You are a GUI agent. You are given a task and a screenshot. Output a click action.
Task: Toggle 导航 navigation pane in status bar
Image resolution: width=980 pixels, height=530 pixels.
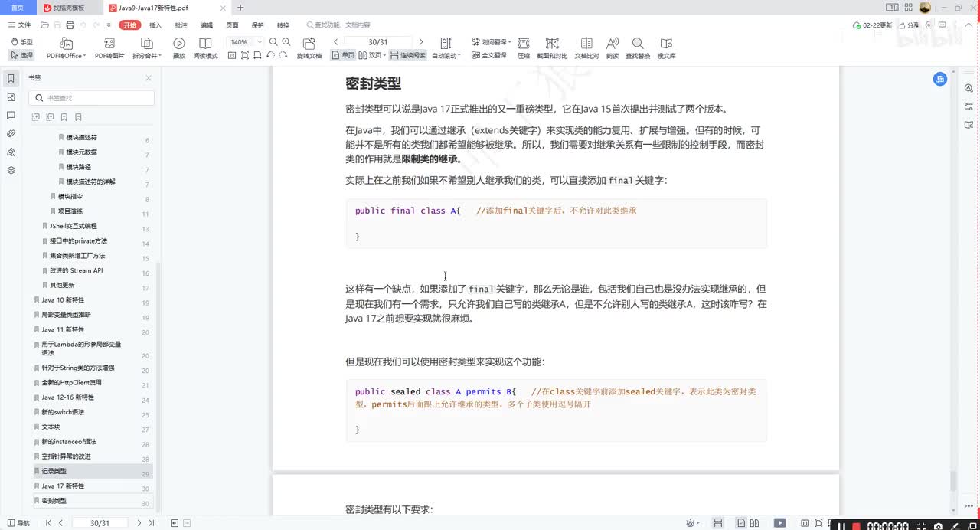tap(19, 523)
